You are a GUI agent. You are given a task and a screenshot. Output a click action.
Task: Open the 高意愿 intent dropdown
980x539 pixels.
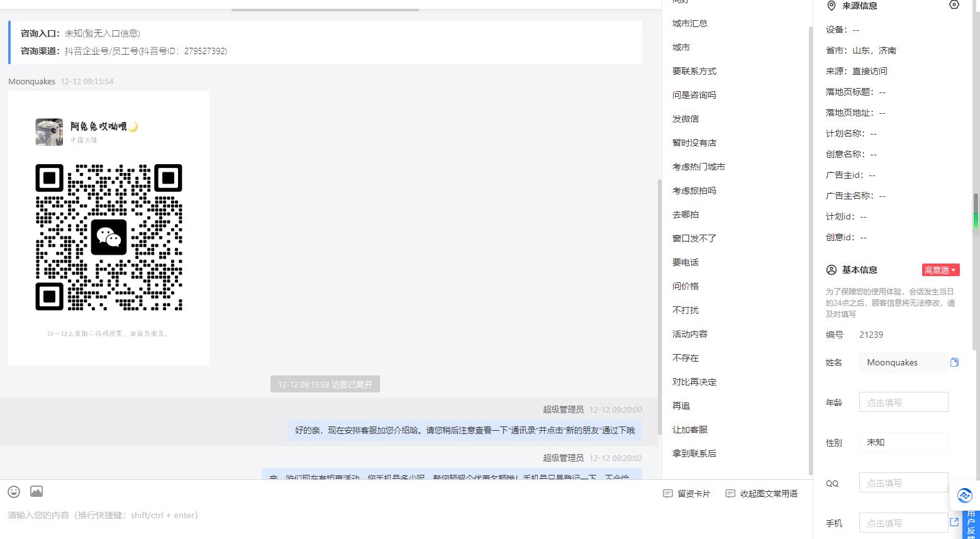[x=941, y=270]
